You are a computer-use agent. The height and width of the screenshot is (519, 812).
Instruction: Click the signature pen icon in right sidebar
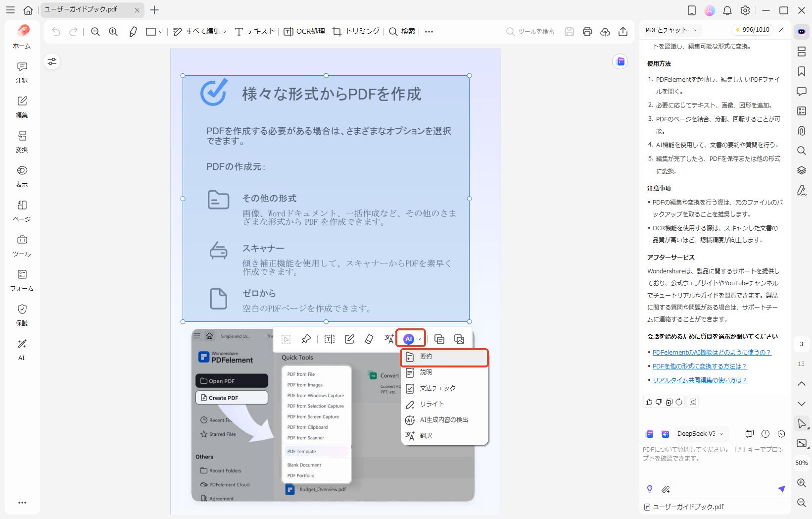click(x=802, y=191)
